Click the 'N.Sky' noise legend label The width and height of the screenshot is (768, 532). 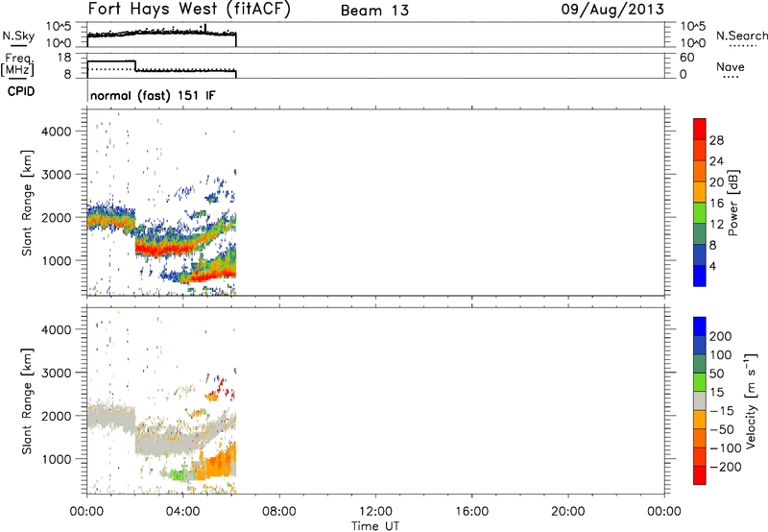pyautogui.click(x=18, y=36)
